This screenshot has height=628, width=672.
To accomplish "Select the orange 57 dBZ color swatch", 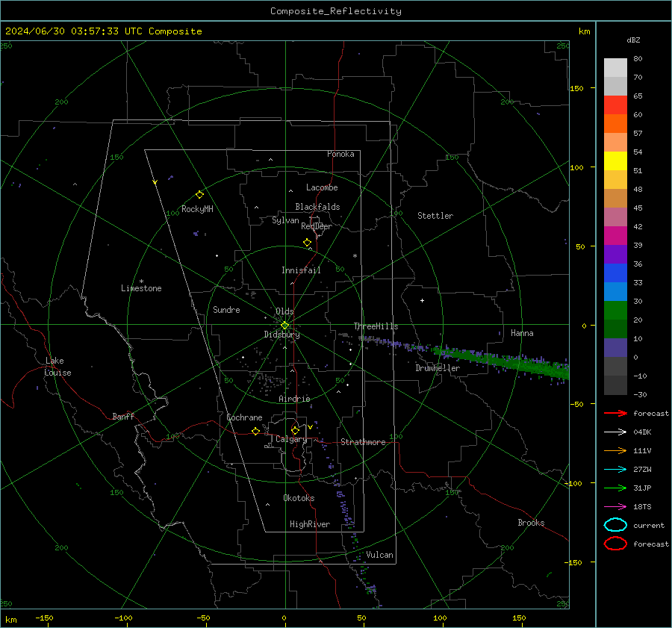I will coord(615,123).
